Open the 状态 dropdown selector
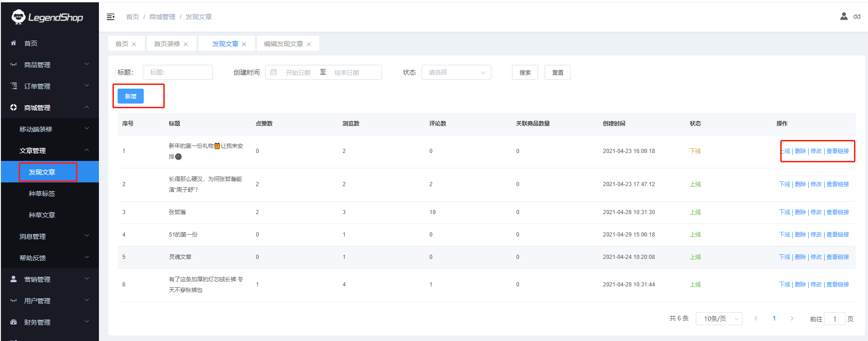The image size is (868, 341). (x=456, y=72)
